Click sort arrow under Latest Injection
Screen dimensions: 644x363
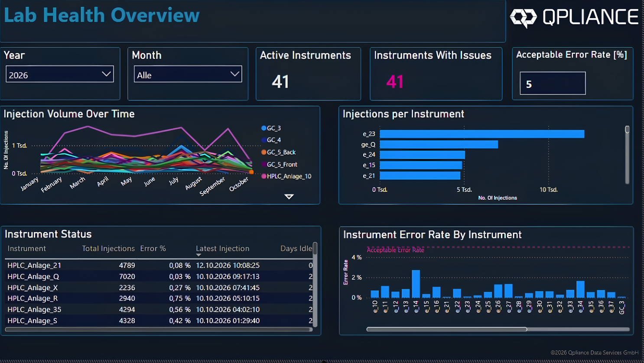tap(198, 255)
